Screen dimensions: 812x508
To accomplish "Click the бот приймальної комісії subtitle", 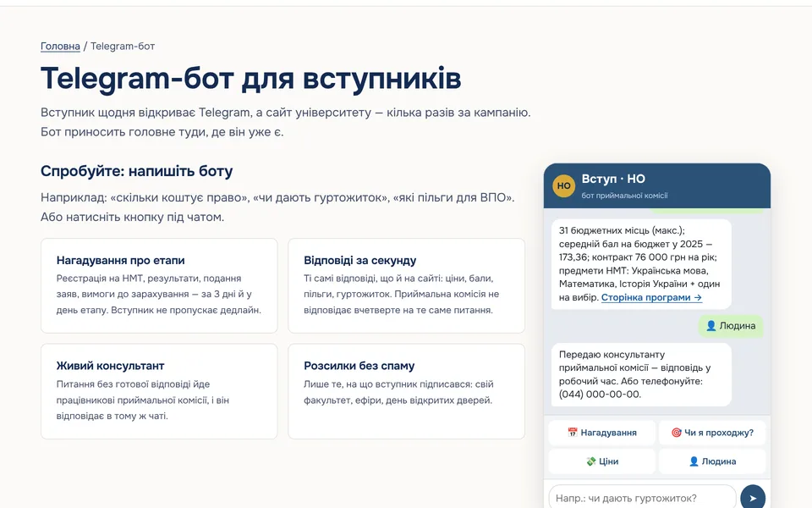I will click(624, 196).
